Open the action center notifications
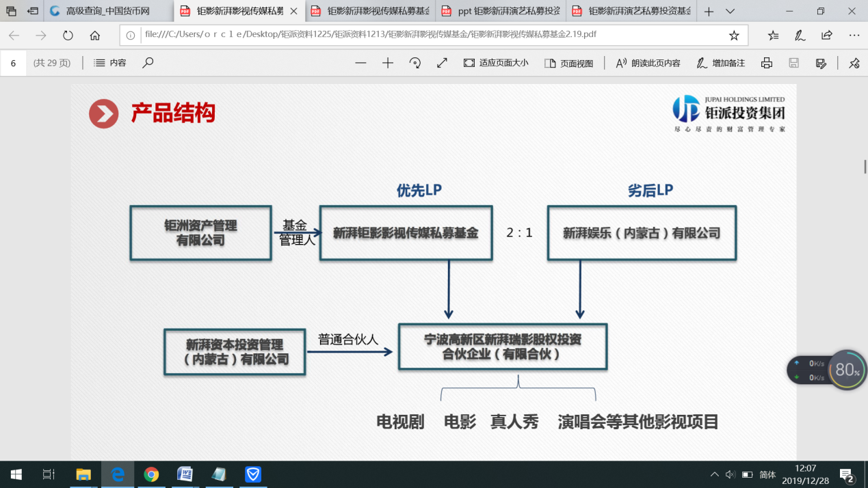The height and width of the screenshot is (488, 868). pyautogui.click(x=847, y=474)
